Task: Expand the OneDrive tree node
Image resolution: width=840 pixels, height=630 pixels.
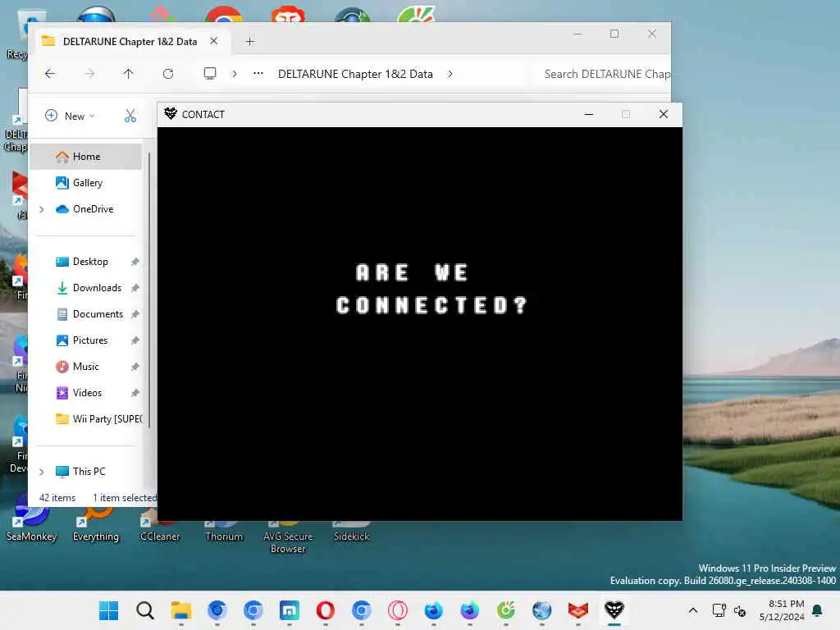Action: click(41, 209)
